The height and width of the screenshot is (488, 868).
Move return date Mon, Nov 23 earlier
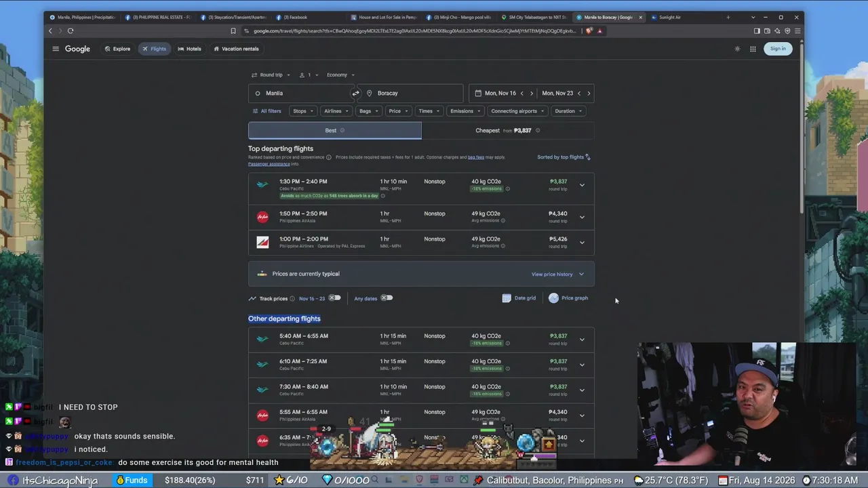[578, 93]
